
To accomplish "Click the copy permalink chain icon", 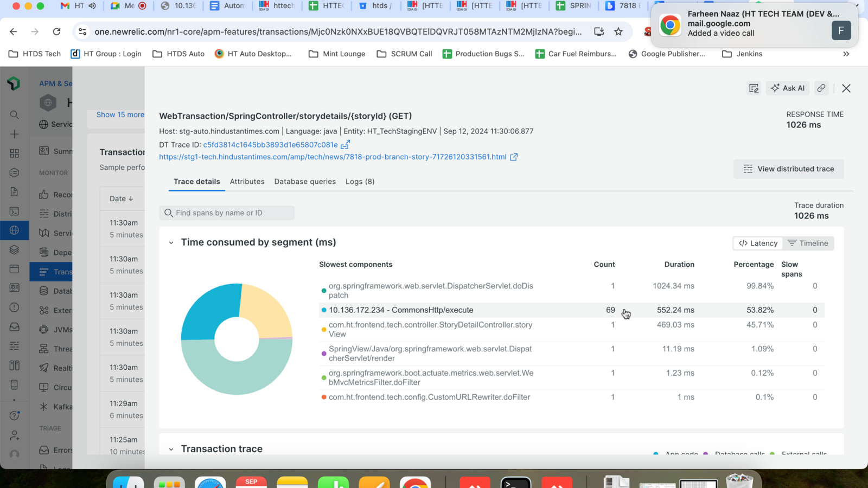I will pyautogui.click(x=821, y=88).
